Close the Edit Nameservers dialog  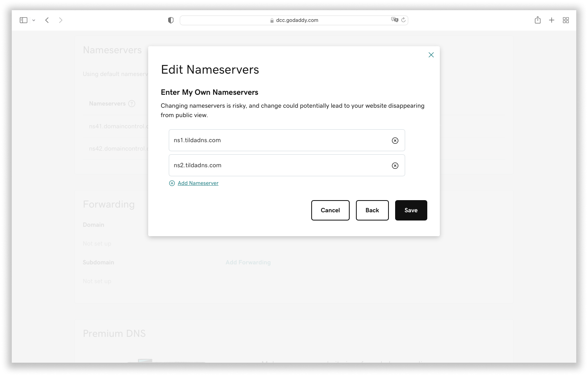pyautogui.click(x=431, y=55)
